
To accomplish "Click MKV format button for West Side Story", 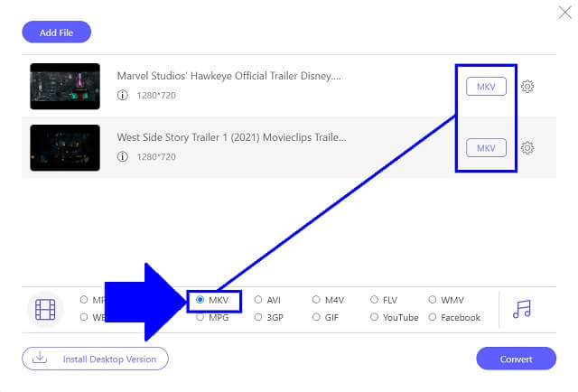I will (x=486, y=148).
